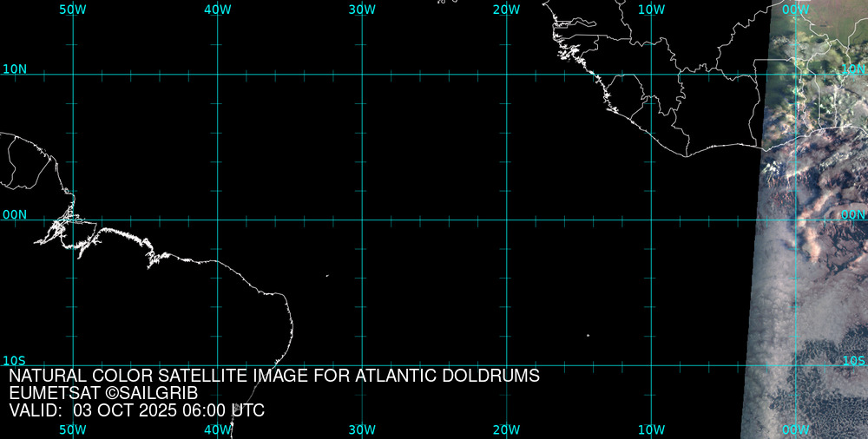
Task: Click the grid intersection of 30W and the equator
Action: pyautogui.click(x=362, y=219)
